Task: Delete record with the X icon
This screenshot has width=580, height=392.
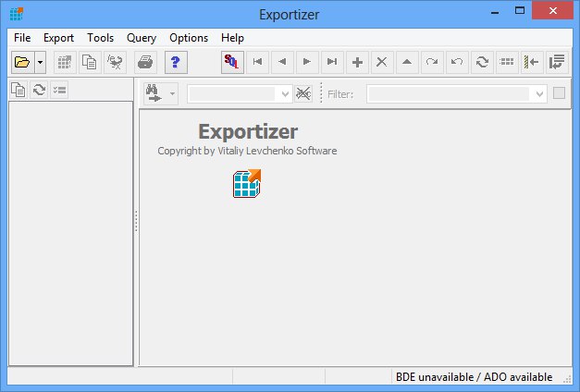Action: [382, 62]
